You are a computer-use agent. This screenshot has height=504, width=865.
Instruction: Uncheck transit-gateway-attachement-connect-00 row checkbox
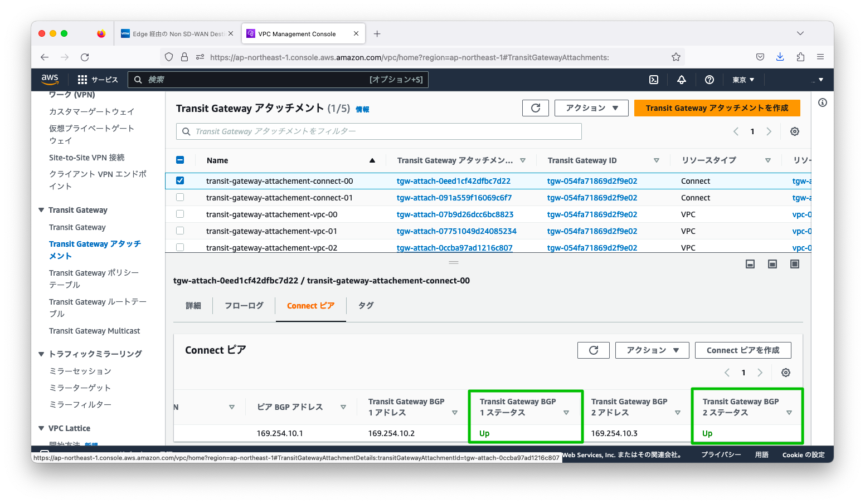(x=180, y=180)
